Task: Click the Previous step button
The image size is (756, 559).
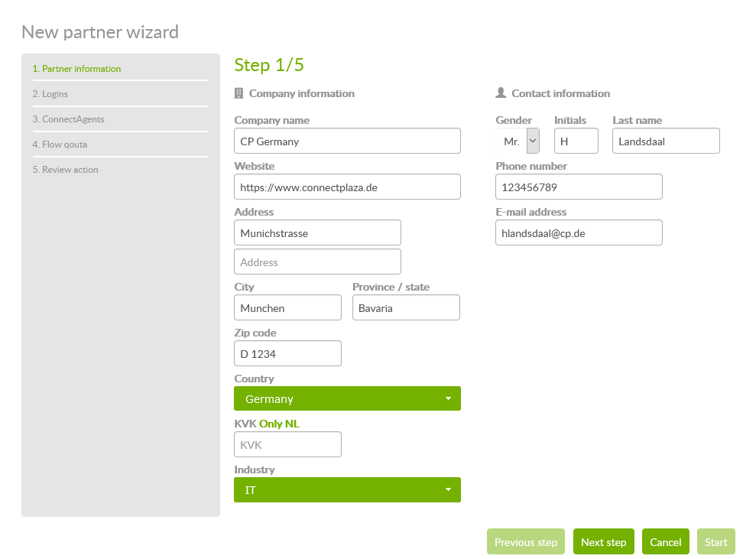Action: pyautogui.click(x=526, y=542)
